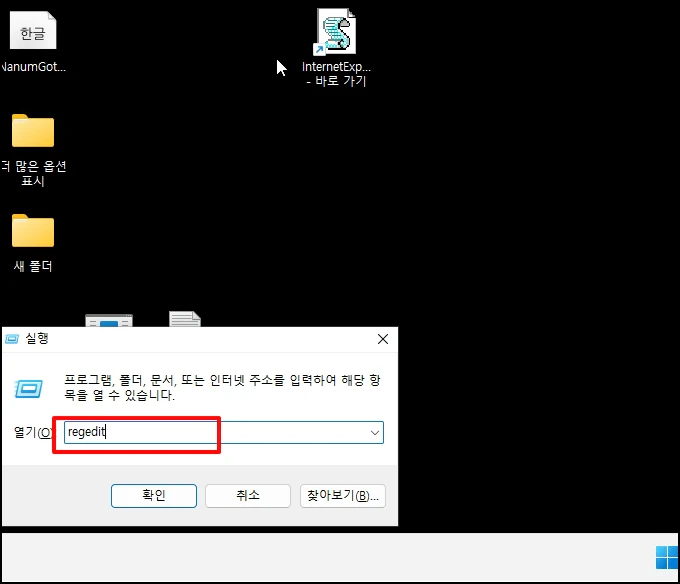The height and width of the screenshot is (584, 680).
Task: Click the 실행 dialog title icon
Action: pos(12,339)
